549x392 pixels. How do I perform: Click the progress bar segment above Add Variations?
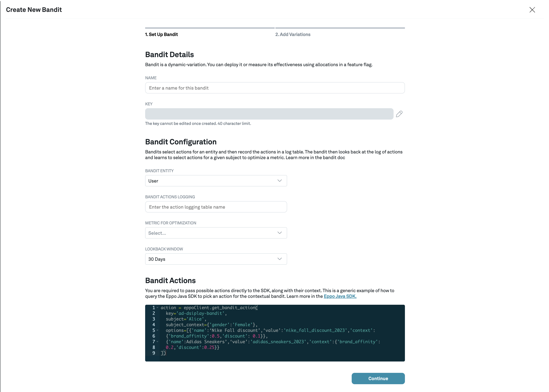pyautogui.click(x=340, y=28)
